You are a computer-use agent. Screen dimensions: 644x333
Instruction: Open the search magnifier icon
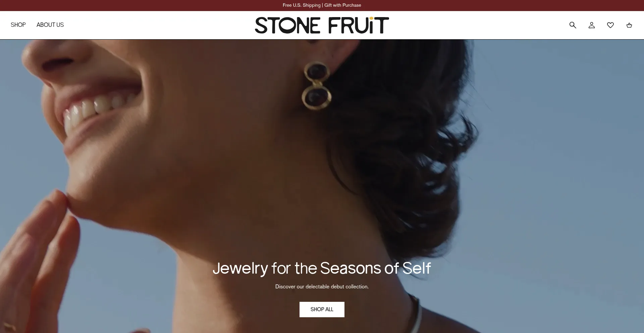pos(573,25)
